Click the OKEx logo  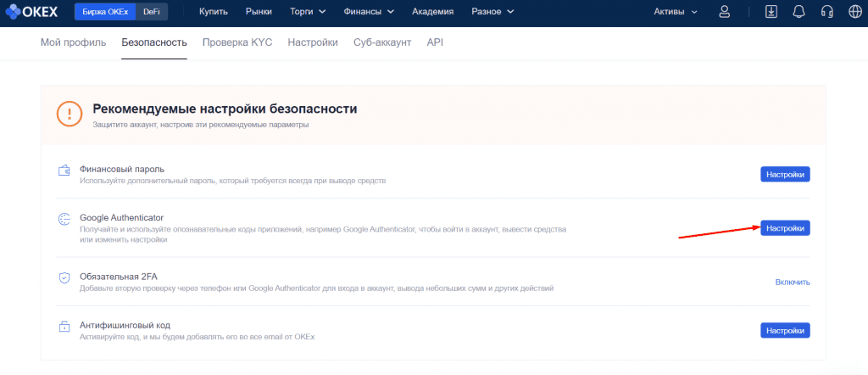click(31, 11)
